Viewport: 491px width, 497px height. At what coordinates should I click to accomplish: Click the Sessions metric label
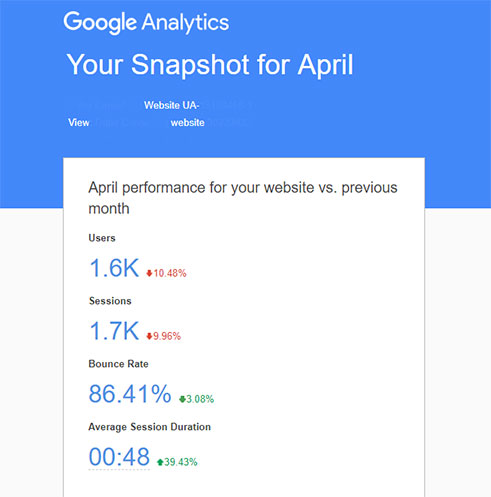pyautogui.click(x=110, y=301)
